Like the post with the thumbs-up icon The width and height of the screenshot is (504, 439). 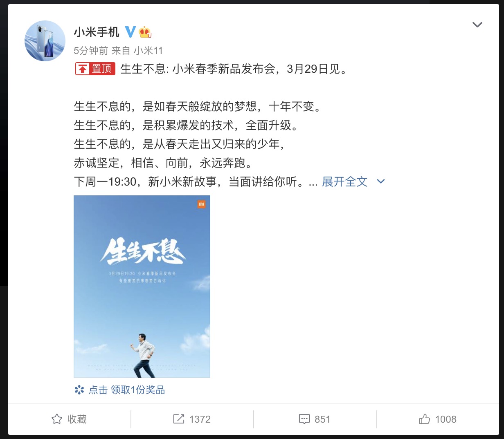point(425,419)
